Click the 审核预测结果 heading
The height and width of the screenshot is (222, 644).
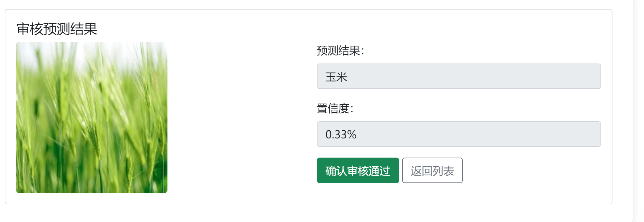click(x=57, y=29)
